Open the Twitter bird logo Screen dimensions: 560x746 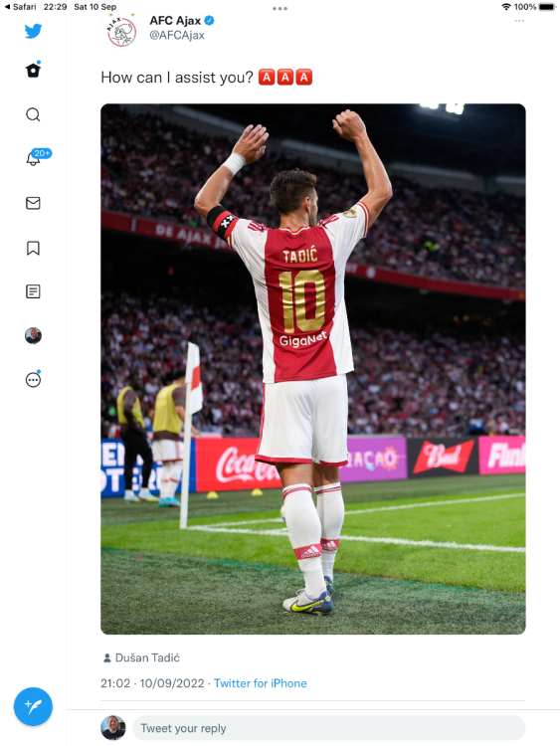(x=33, y=31)
